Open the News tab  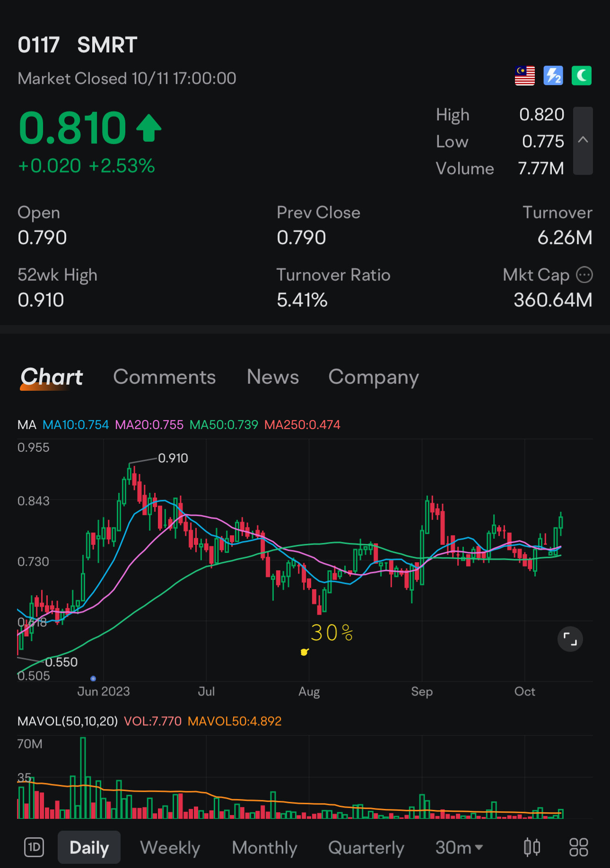pos(273,377)
